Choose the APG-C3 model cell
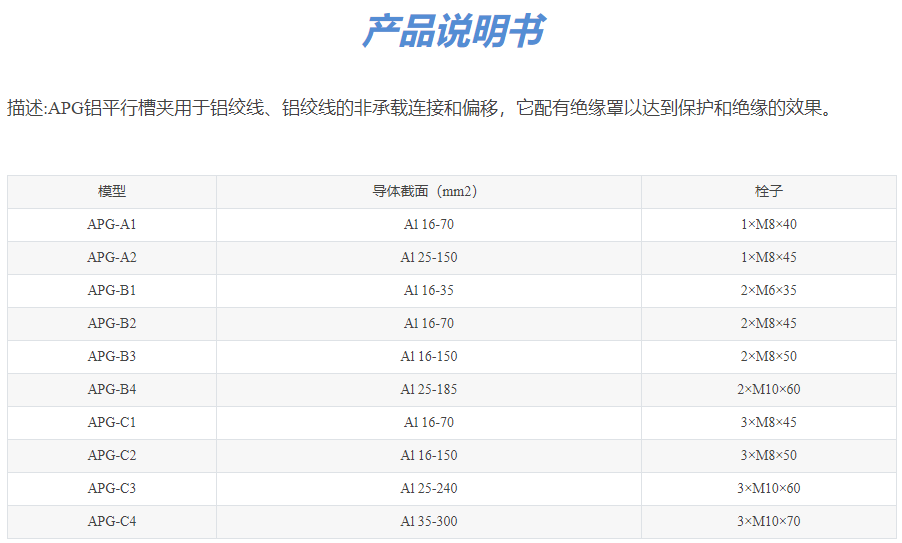This screenshot has height=543, width=902. (112, 488)
